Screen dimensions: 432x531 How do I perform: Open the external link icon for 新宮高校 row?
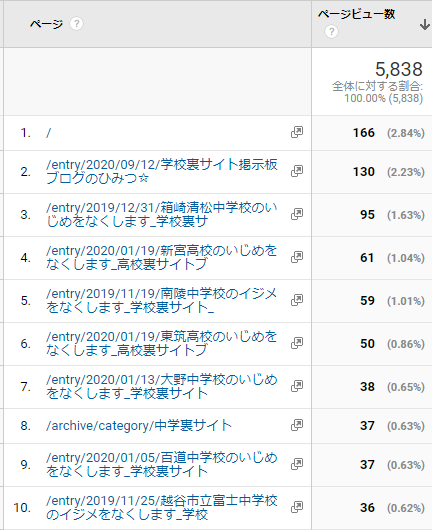[297, 257]
